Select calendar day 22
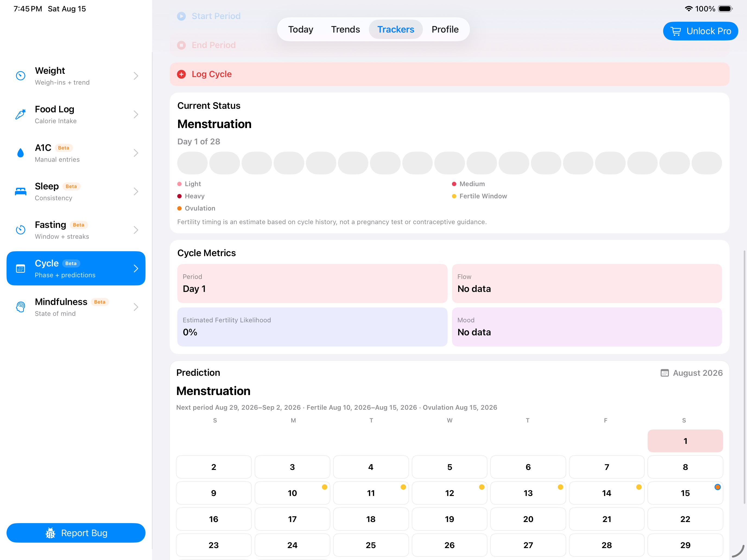 [685, 519]
